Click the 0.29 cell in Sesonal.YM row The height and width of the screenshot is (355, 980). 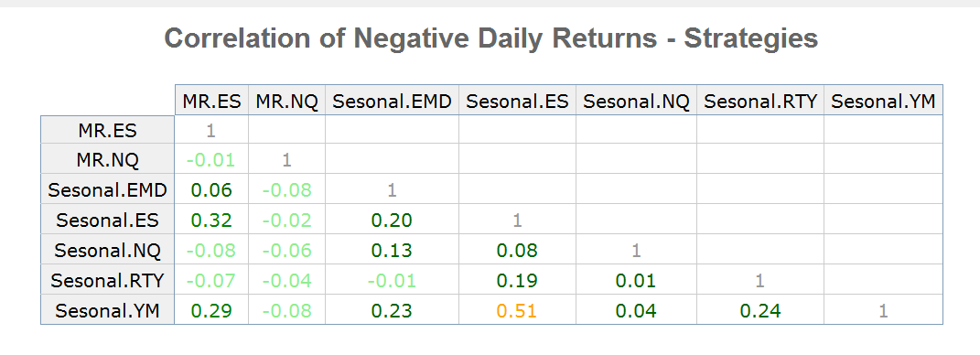click(x=211, y=310)
